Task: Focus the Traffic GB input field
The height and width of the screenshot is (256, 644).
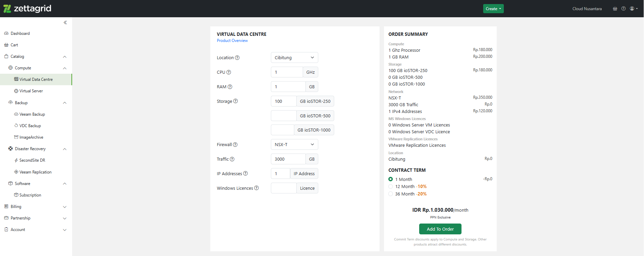Action: [x=288, y=159]
